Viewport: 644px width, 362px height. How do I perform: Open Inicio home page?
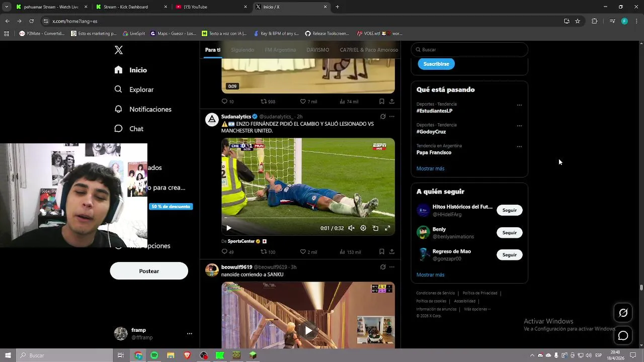pyautogui.click(x=131, y=70)
